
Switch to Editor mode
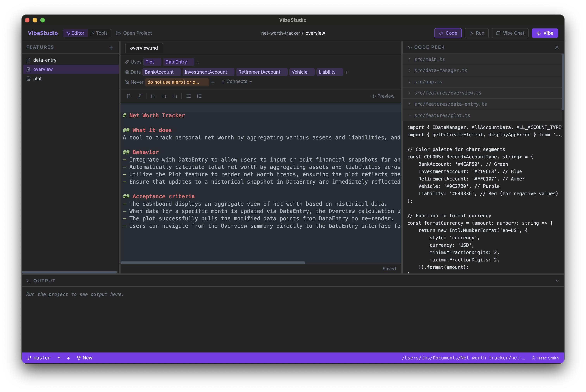point(75,33)
